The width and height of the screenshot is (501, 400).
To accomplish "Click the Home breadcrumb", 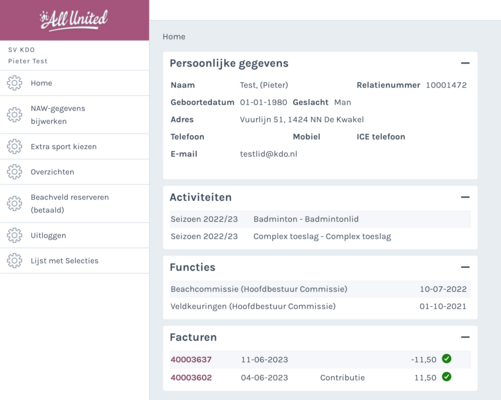I will pos(174,37).
